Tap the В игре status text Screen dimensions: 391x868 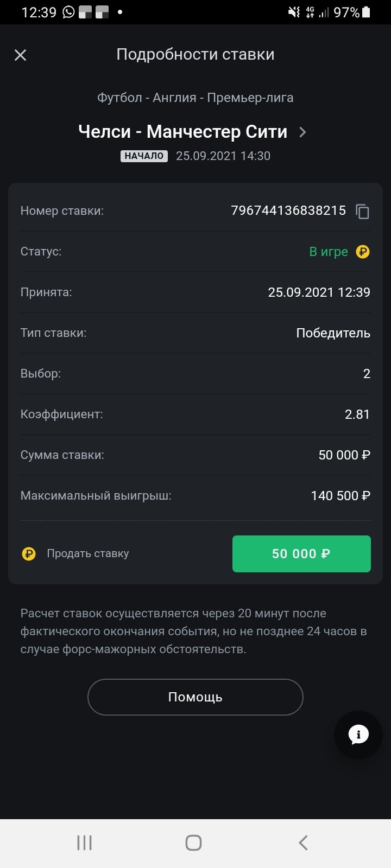pyautogui.click(x=329, y=252)
